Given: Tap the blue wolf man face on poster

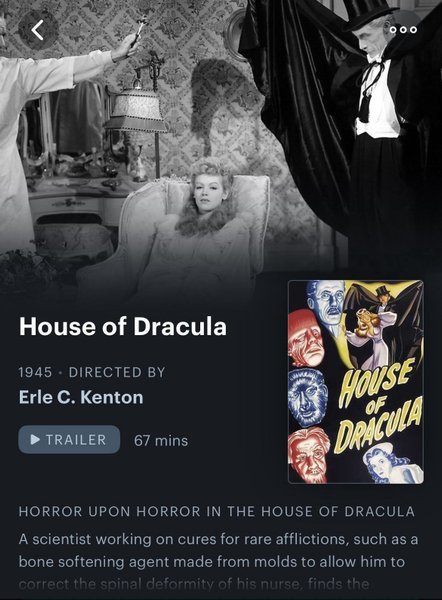Looking at the screenshot, I should [x=307, y=398].
